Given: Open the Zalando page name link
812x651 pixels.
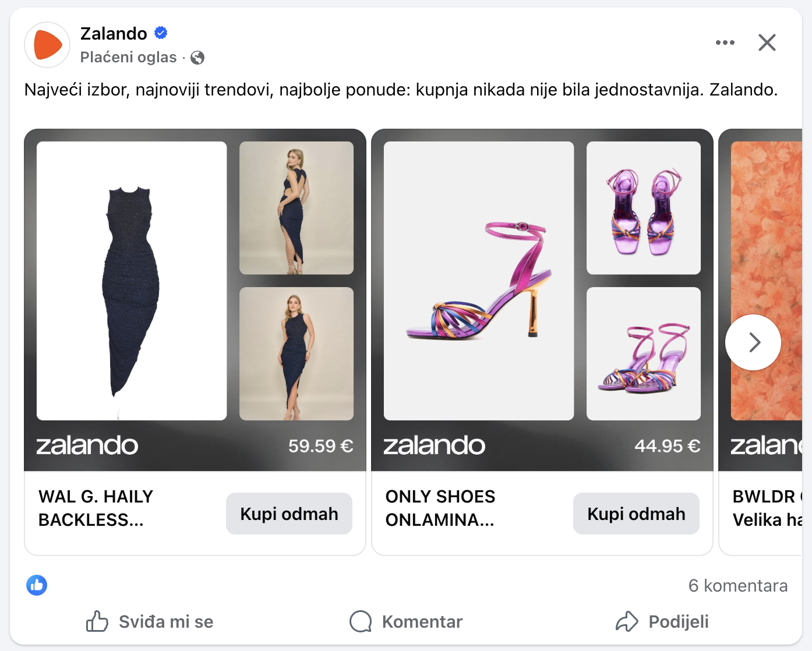Looking at the screenshot, I should pos(114,34).
